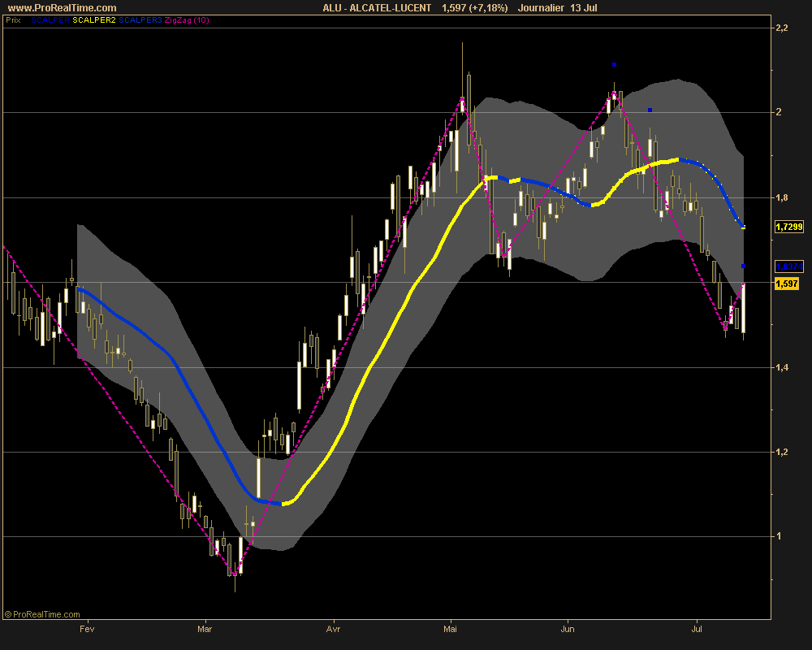Click the 2 price axis label
The image size is (812, 650).
pyautogui.click(x=779, y=112)
